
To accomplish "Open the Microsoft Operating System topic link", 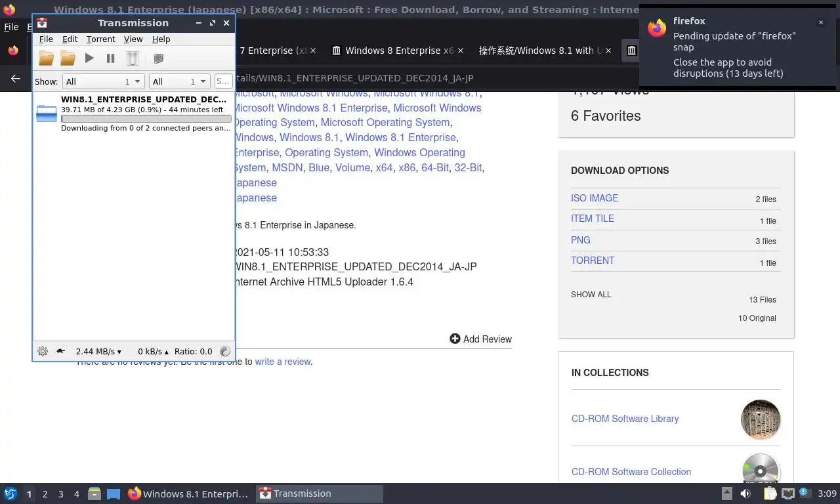I will click(x=385, y=122).
